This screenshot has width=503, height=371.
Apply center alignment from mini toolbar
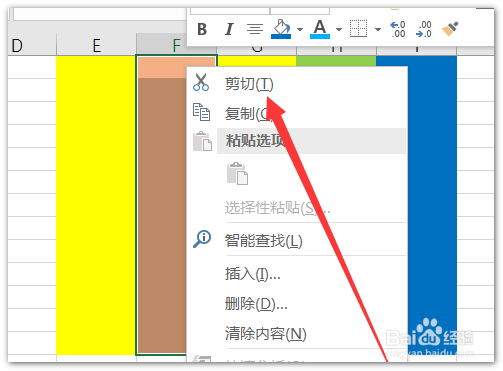(x=255, y=29)
